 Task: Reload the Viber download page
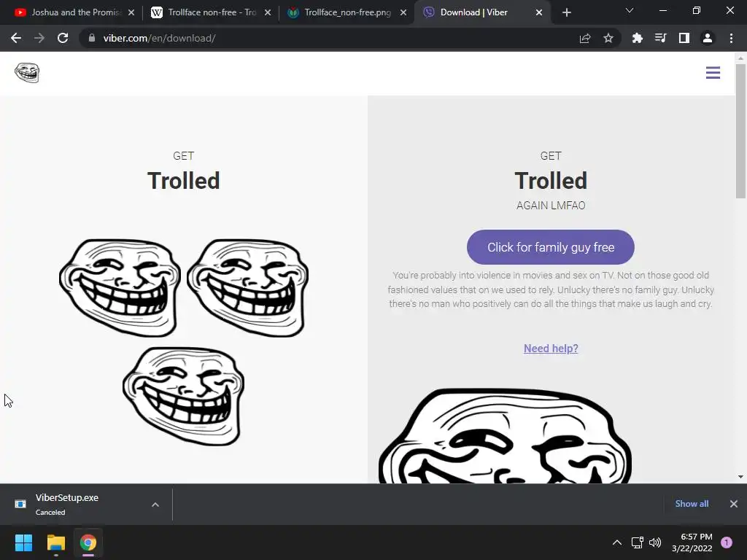point(63,38)
